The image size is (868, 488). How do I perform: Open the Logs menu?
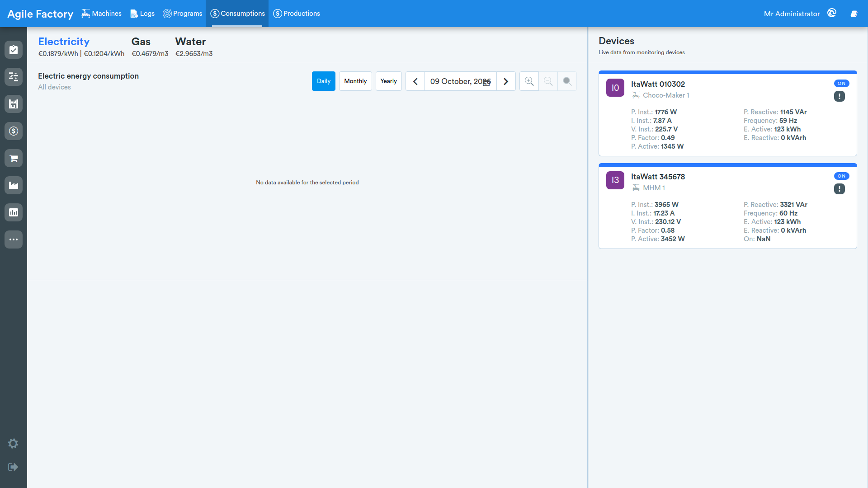[x=142, y=14]
